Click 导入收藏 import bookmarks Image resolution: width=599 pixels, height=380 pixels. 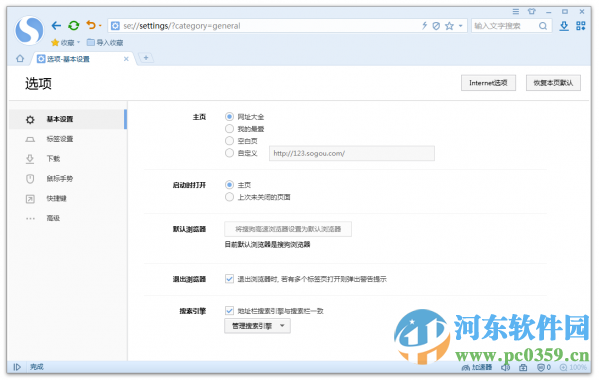pyautogui.click(x=105, y=42)
